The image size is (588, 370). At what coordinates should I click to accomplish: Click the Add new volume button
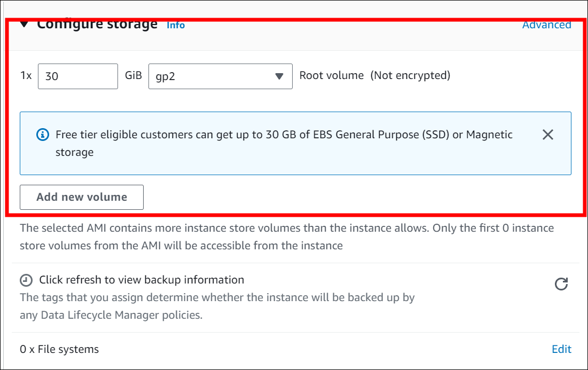tap(82, 197)
